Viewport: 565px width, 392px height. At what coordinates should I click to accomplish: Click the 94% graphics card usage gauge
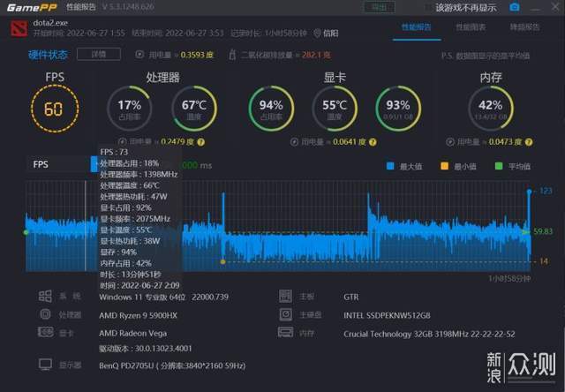pyautogui.click(x=271, y=109)
